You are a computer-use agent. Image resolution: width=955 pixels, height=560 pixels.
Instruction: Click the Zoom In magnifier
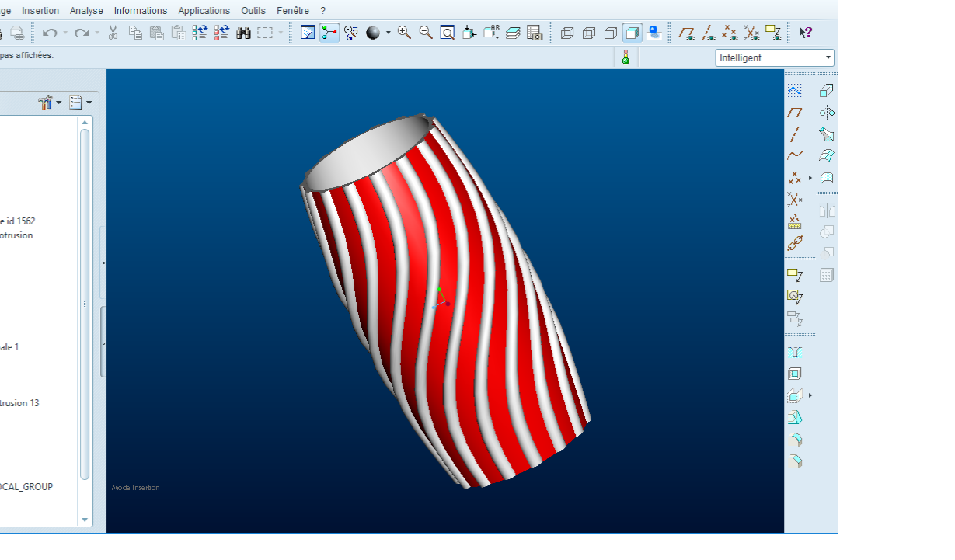[404, 33]
